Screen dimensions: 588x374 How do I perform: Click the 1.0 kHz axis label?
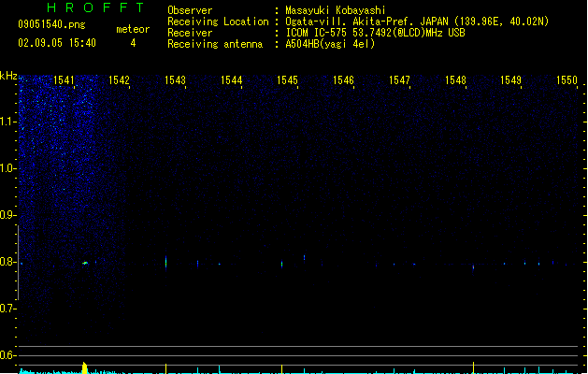point(7,168)
